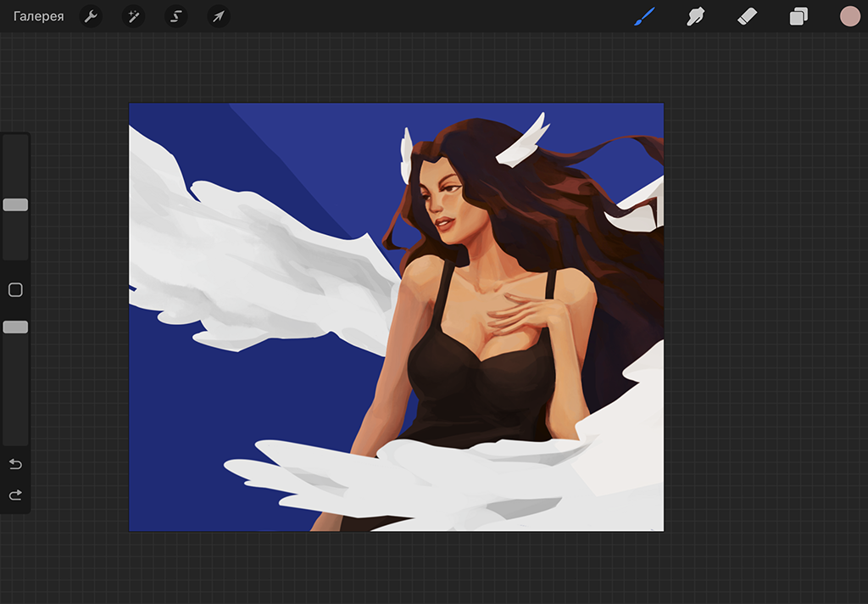Toggle the square Modify button in sidebar
This screenshot has width=868, height=604.
coord(15,290)
